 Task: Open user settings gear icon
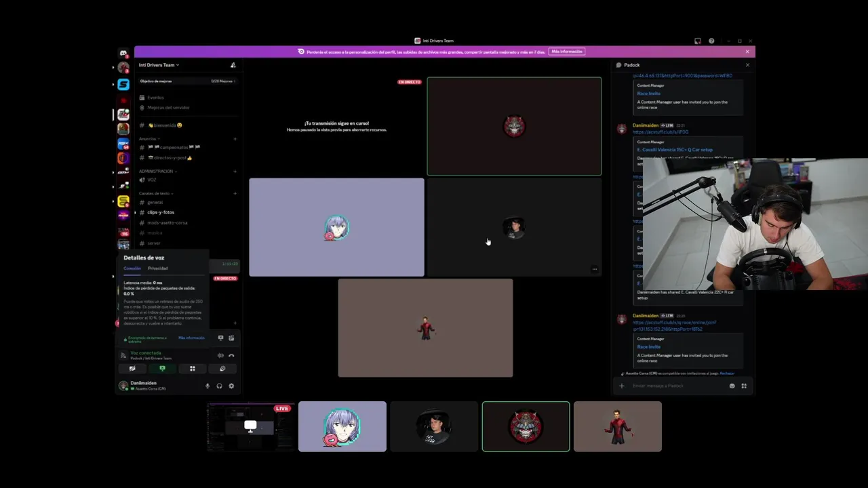point(231,386)
